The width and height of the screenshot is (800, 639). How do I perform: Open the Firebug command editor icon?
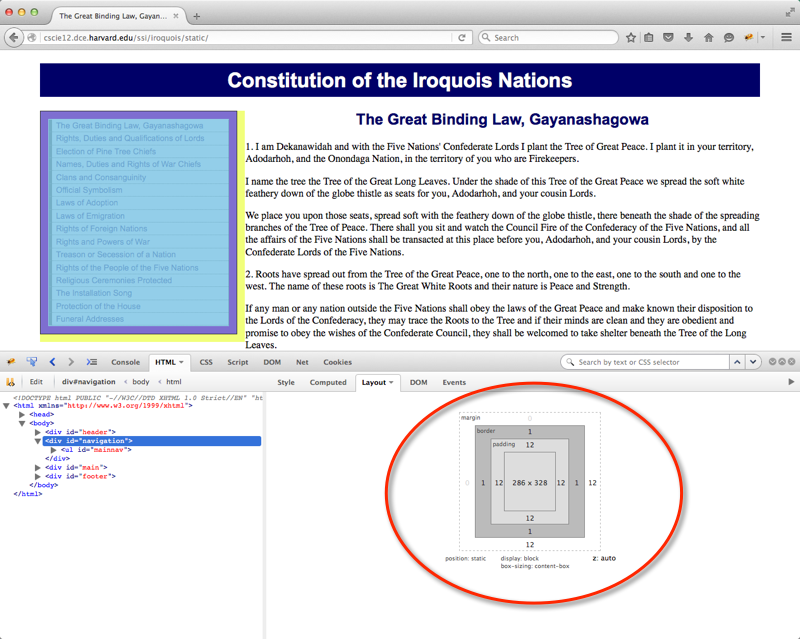(93, 361)
